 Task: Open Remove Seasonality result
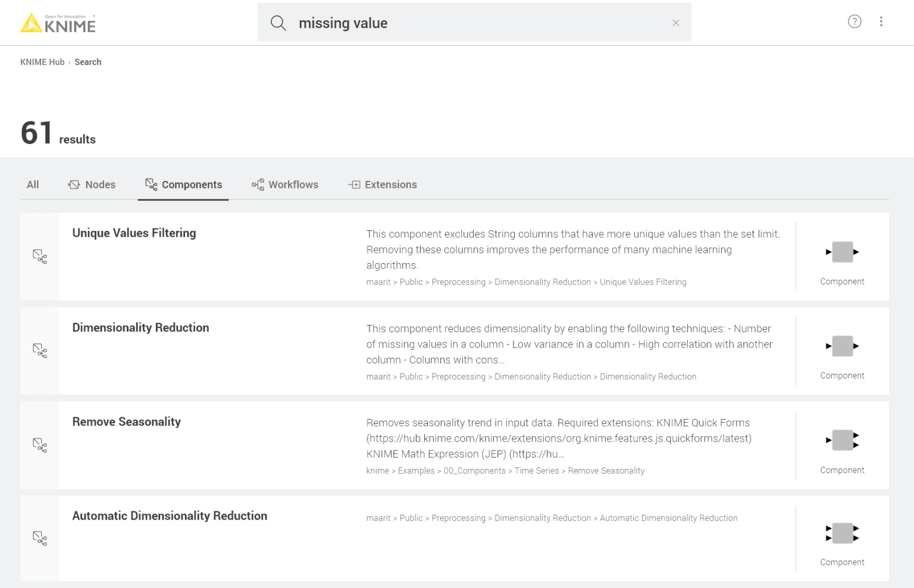[126, 421]
